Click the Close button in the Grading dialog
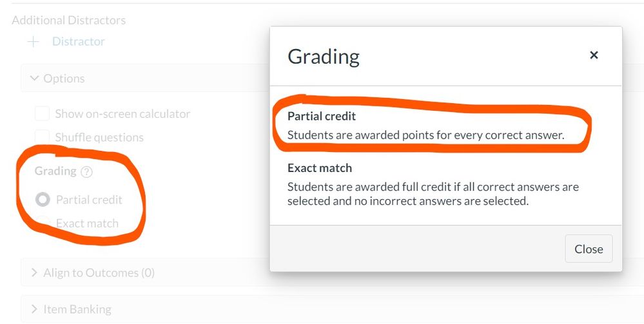Viewport: 644px width, 324px height. (589, 249)
